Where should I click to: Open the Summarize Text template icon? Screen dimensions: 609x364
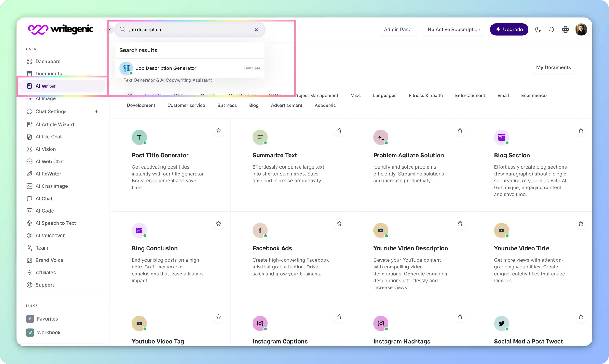coord(260,137)
